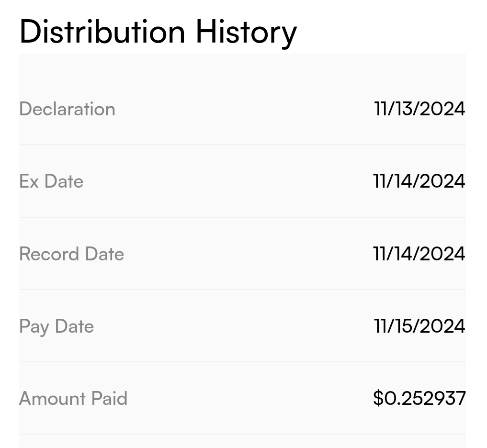Click the amount $0.252937
This screenshot has width=487, height=448.
(x=419, y=398)
